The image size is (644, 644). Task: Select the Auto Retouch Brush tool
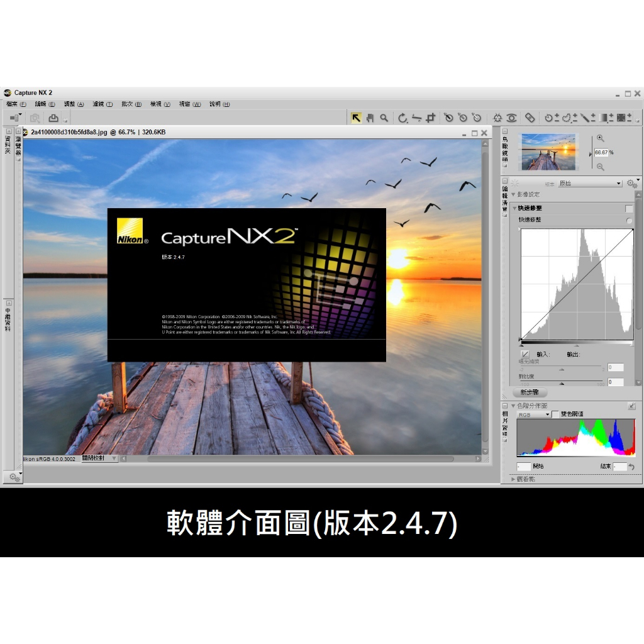[x=530, y=118]
